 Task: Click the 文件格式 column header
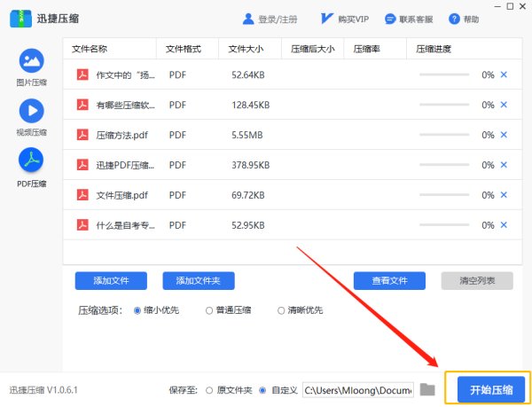(184, 49)
